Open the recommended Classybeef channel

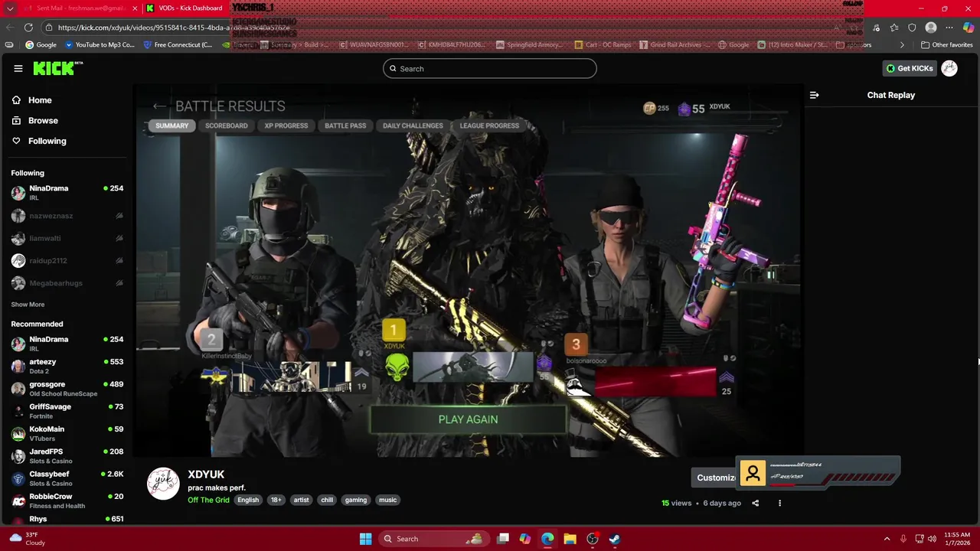pos(67,478)
